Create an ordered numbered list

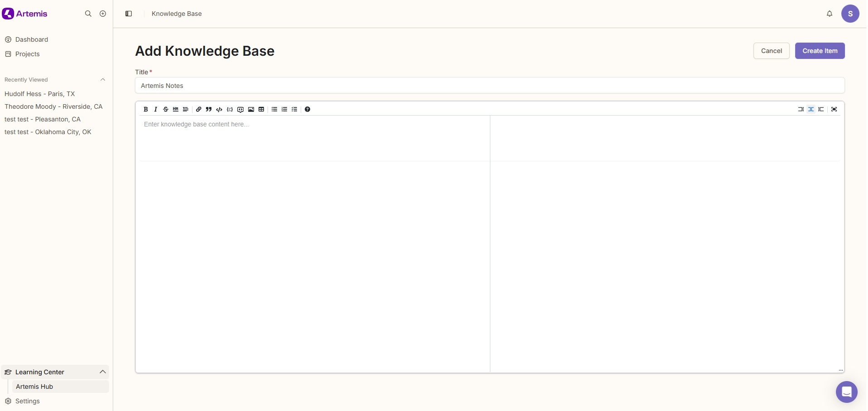click(x=284, y=109)
